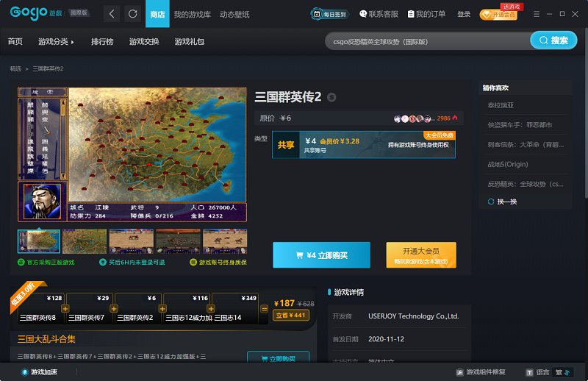
Task: Open 游戏礼包 game gift packs
Action: tap(190, 41)
